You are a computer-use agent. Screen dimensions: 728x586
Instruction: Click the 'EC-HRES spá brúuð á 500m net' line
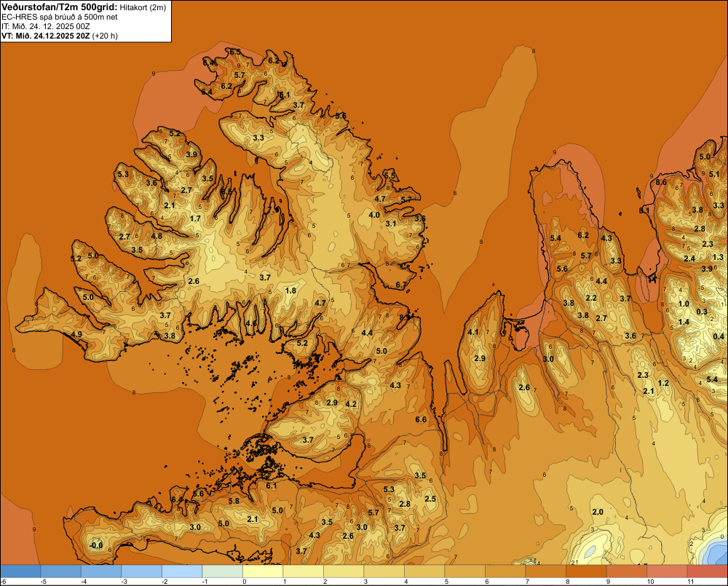(x=60, y=17)
